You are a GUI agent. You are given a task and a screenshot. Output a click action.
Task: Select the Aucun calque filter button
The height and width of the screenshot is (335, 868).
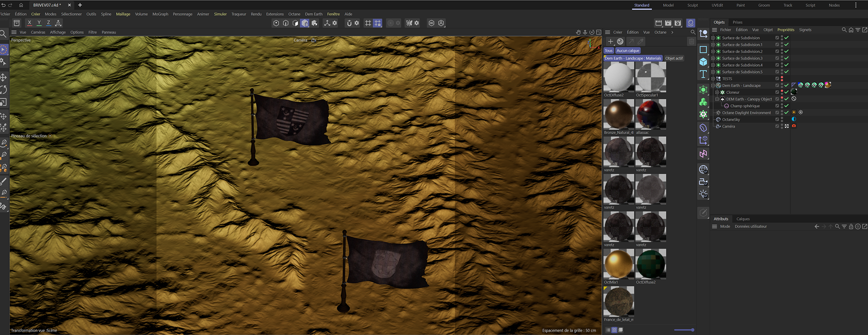click(627, 51)
